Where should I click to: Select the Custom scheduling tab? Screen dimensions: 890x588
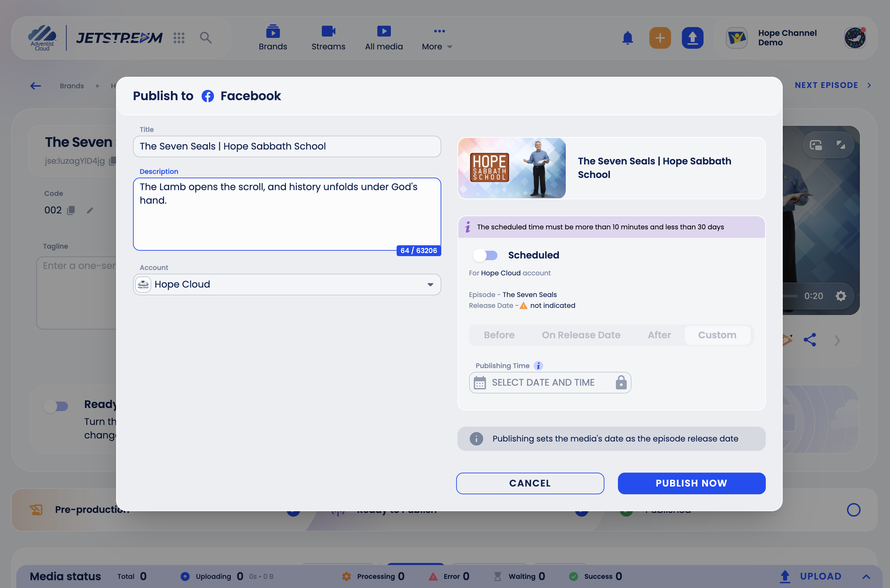click(x=717, y=335)
